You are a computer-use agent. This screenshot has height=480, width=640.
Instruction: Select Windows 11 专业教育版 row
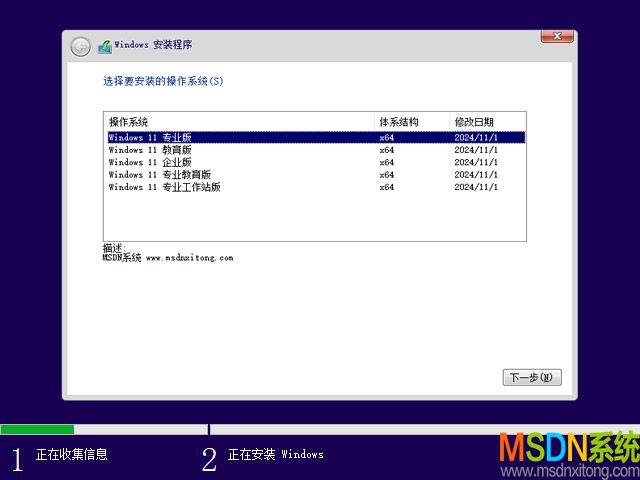[x=316, y=175]
